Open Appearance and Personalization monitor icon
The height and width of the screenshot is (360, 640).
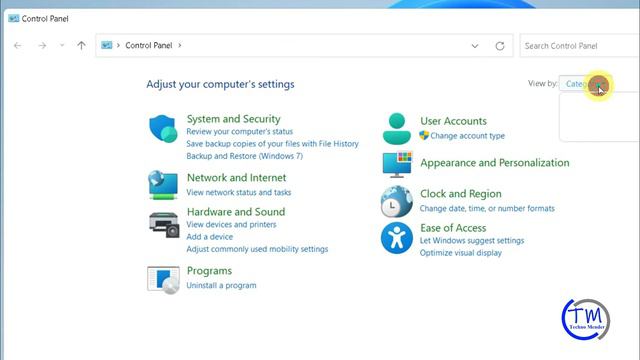point(398,164)
